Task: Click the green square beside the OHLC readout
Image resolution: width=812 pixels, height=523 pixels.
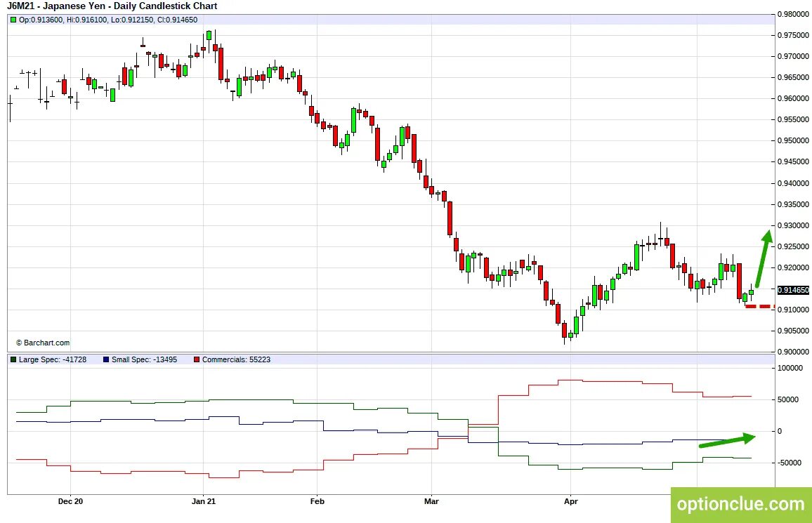Action: pyautogui.click(x=13, y=20)
